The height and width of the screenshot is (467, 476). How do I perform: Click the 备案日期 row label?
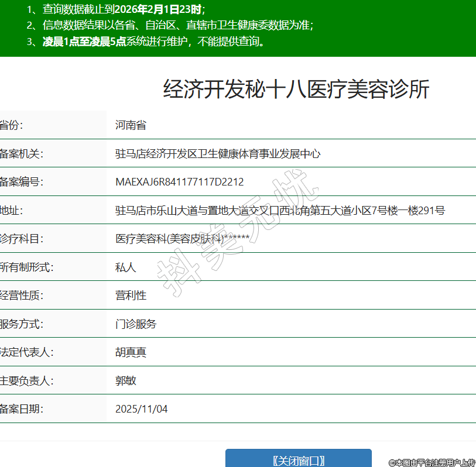click(22, 409)
